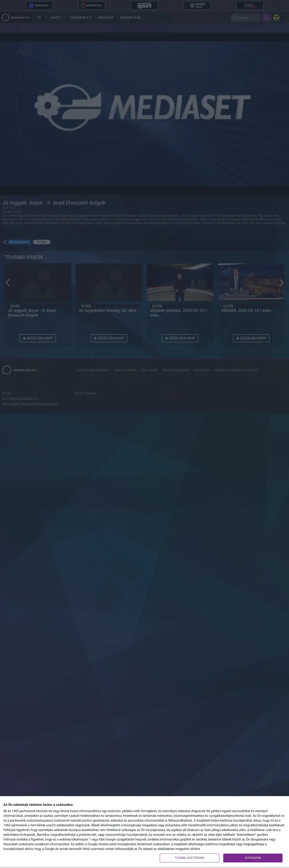The width and height of the screenshot is (289, 868).
Task: Open Közszolgálati Médiaakadémia Alapítvány link
Action: click(30, 404)
